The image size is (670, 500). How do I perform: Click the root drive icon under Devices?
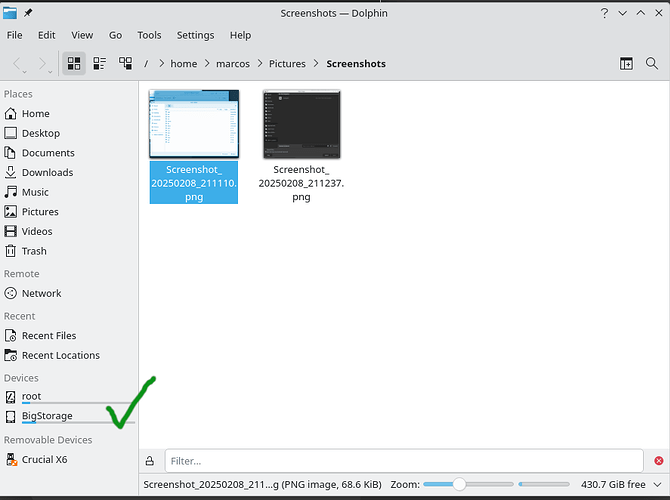click(11, 397)
